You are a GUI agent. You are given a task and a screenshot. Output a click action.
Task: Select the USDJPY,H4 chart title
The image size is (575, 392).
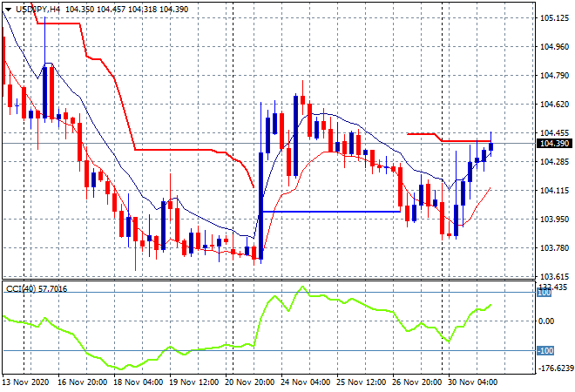pos(37,10)
